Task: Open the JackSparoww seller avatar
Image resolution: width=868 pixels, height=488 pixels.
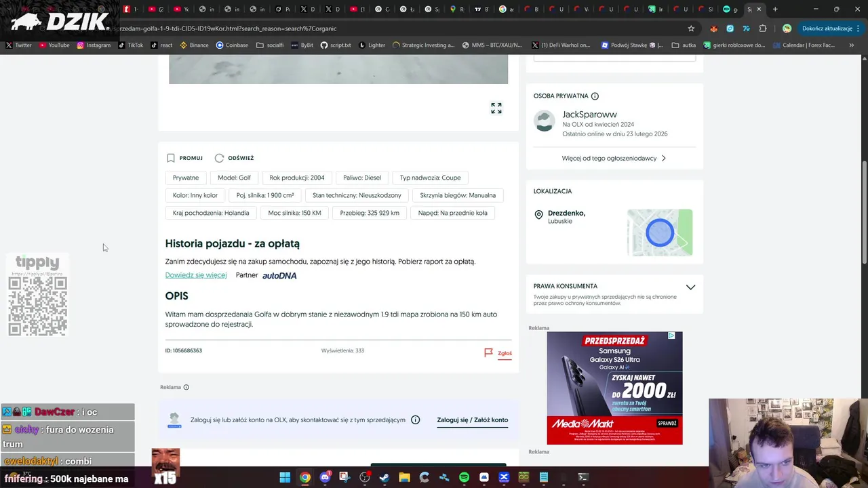Action: (x=545, y=121)
